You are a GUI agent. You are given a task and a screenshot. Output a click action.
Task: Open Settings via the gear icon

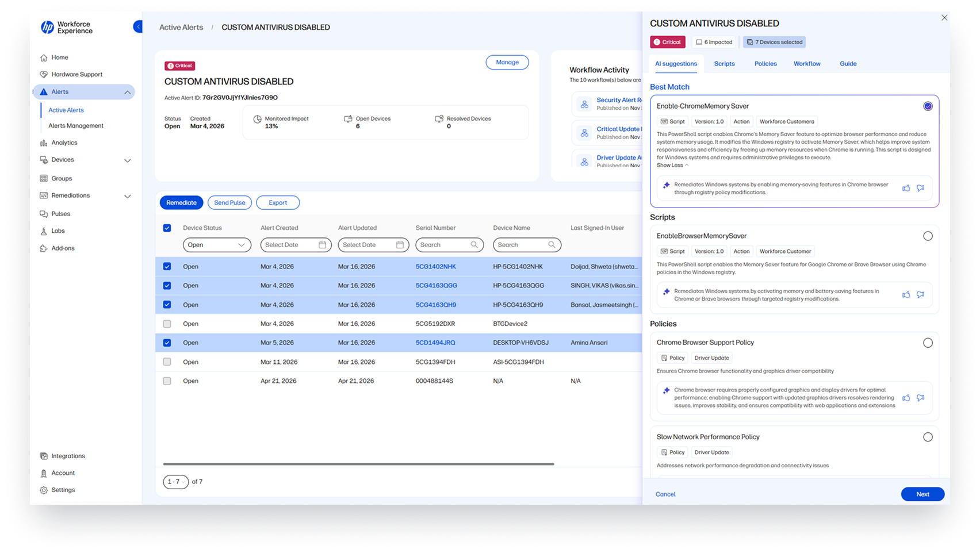tap(44, 490)
